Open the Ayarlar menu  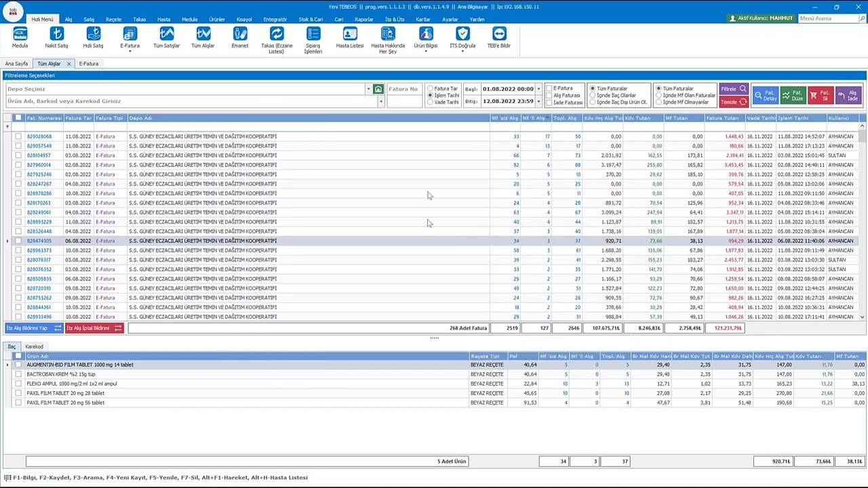pyautogui.click(x=450, y=19)
